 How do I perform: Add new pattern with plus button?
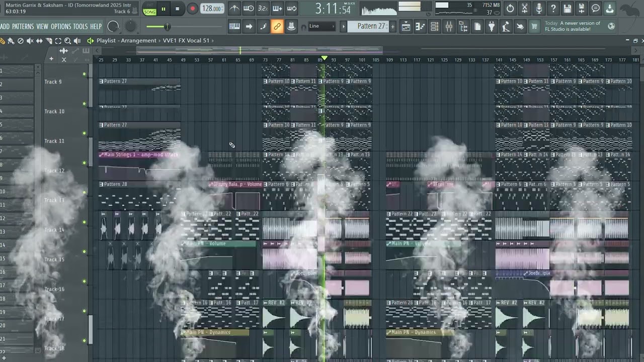coord(393,26)
